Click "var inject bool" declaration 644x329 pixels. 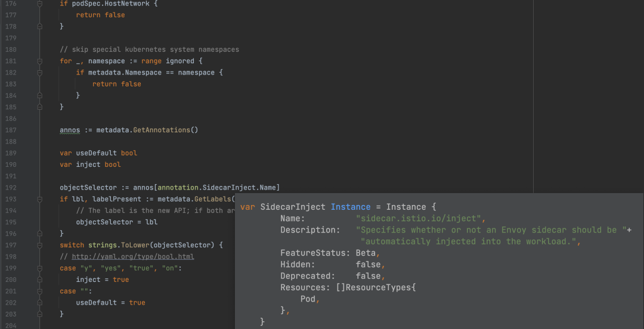pos(90,164)
